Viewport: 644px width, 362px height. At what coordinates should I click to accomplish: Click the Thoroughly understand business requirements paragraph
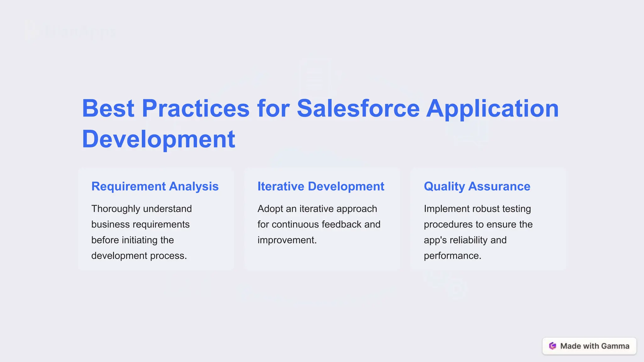[x=142, y=232]
